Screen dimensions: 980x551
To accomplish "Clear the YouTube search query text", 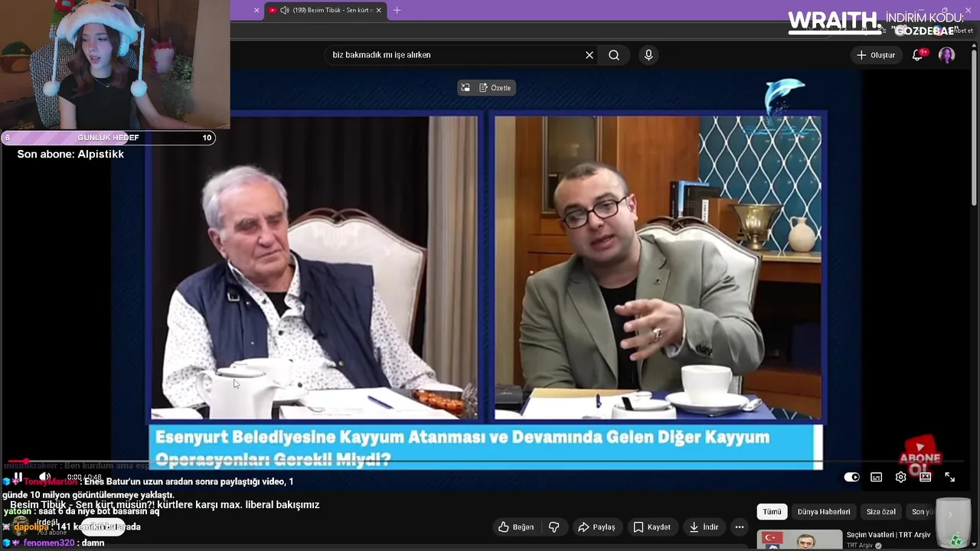I will tap(590, 55).
